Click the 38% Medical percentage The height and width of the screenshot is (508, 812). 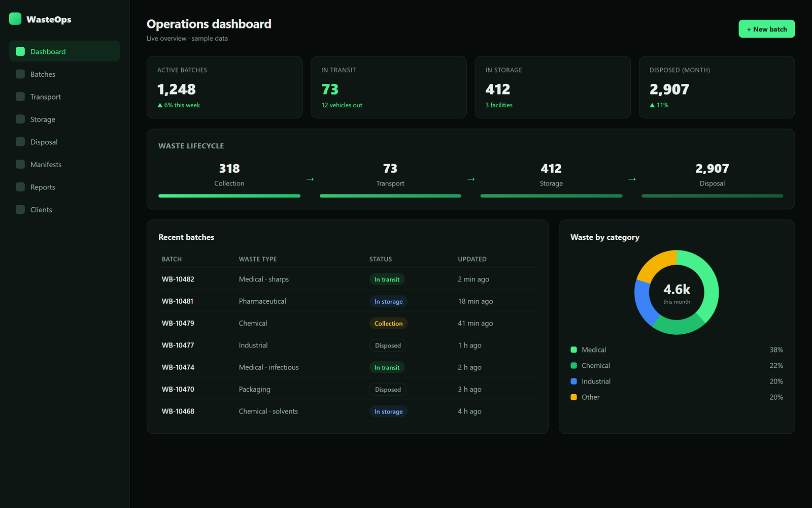coord(776,350)
